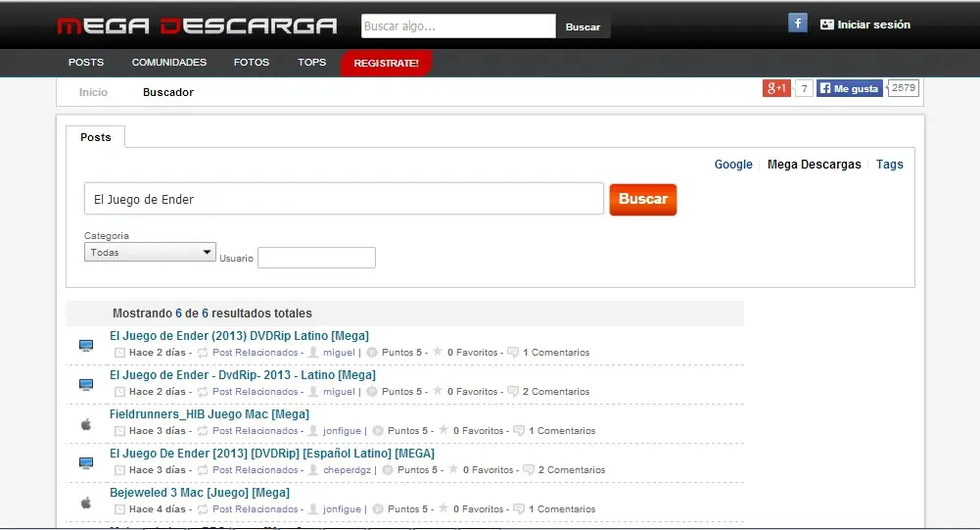This screenshot has width=980, height=530.
Task: Click comment icon in Bejeweled 3 row
Action: point(519,508)
